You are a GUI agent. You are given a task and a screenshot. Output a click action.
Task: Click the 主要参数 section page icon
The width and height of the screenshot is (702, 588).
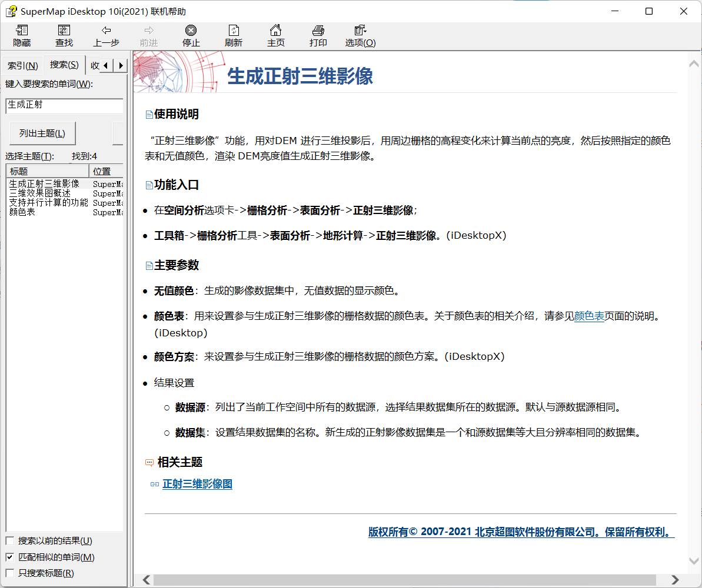pos(149,266)
